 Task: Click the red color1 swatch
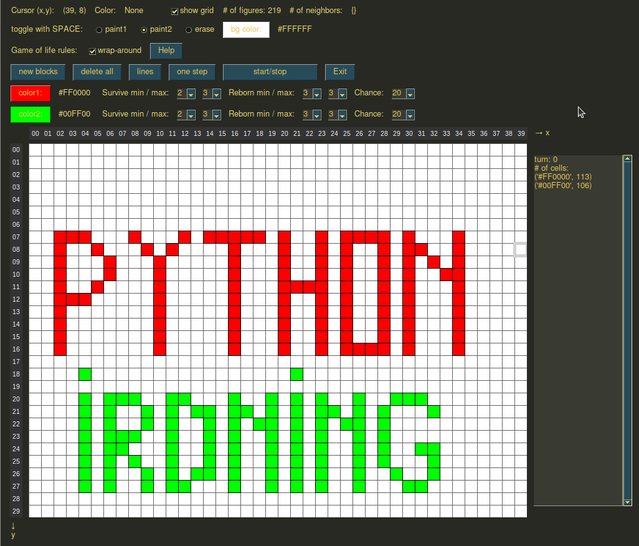(x=31, y=93)
